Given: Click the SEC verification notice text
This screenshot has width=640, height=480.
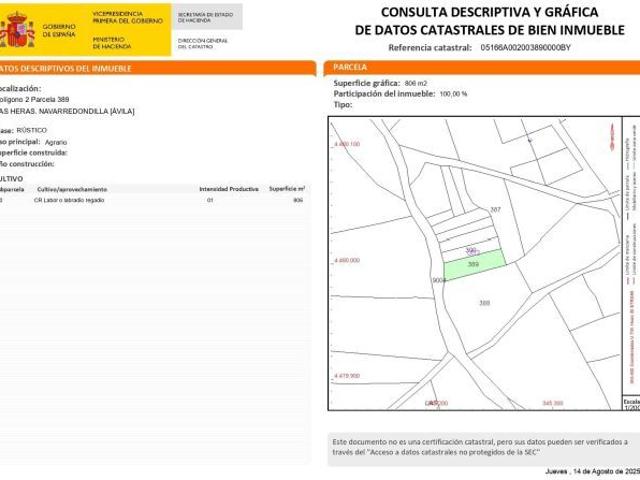Looking at the screenshot, I should [x=480, y=445].
